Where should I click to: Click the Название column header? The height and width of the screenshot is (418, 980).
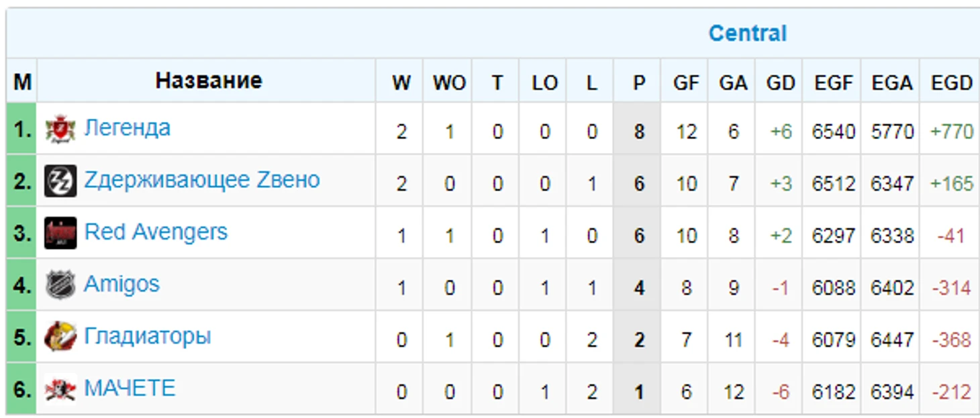208,81
